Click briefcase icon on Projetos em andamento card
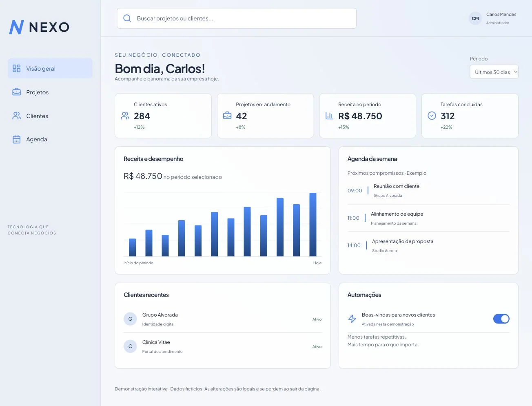This screenshot has height=406, width=532. click(227, 116)
